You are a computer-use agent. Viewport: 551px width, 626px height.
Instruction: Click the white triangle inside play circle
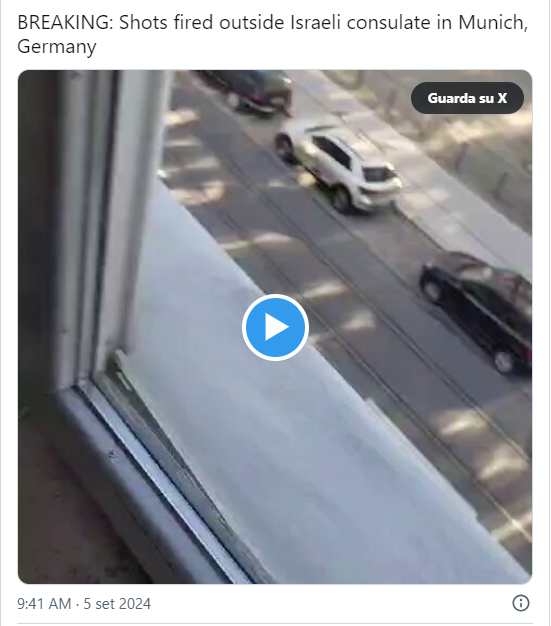coord(277,327)
